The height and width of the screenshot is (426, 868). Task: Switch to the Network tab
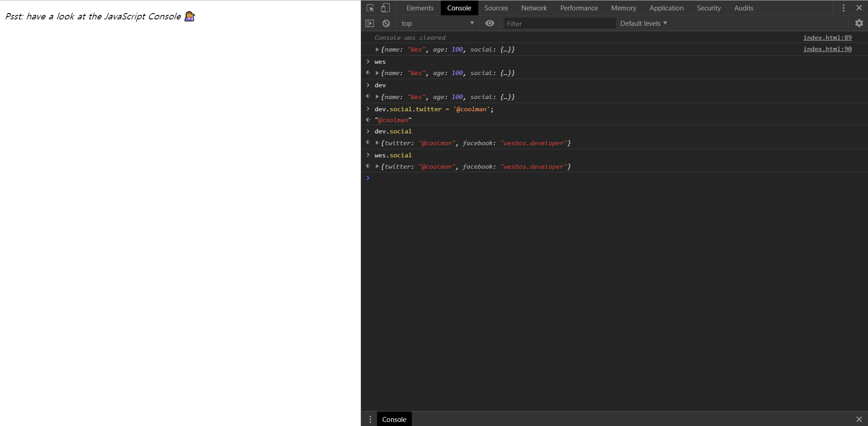pos(534,8)
